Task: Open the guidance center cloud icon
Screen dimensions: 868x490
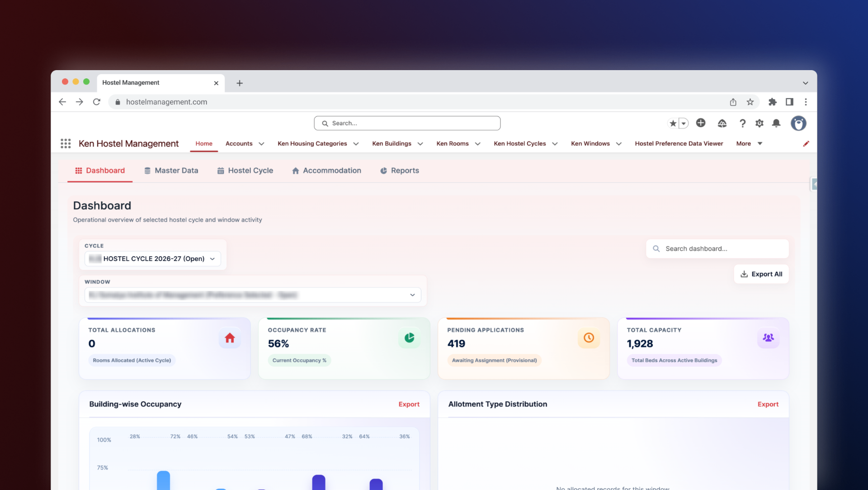Action: point(722,123)
